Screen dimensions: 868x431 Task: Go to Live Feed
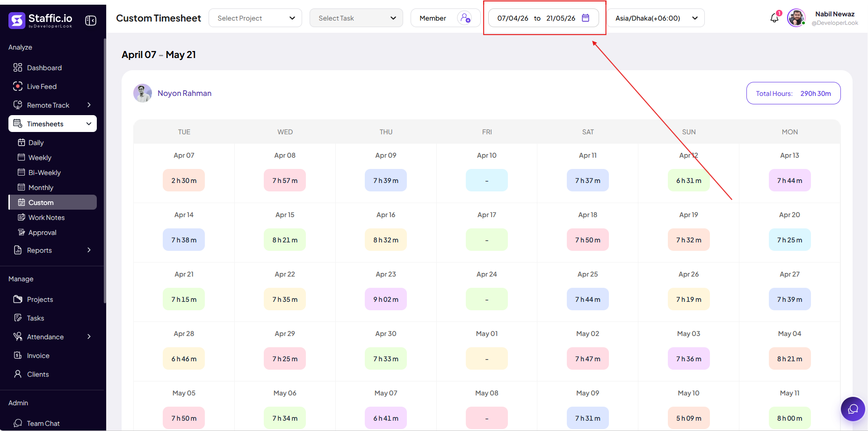(x=52, y=86)
